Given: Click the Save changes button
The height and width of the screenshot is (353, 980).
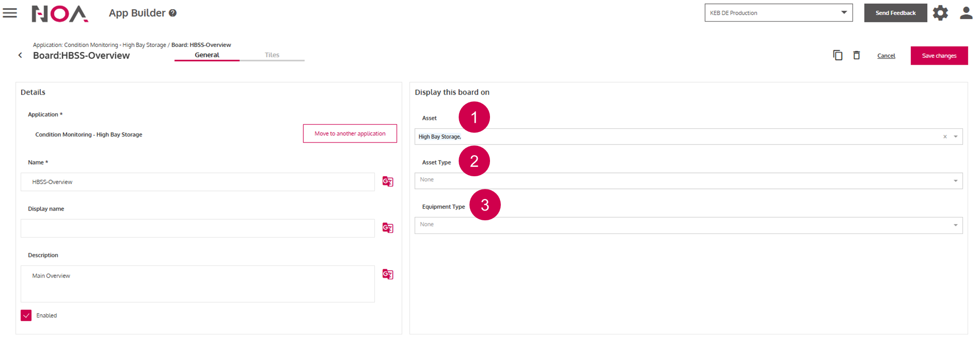Looking at the screenshot, I should pyautogui.click(x=939, y=56).
